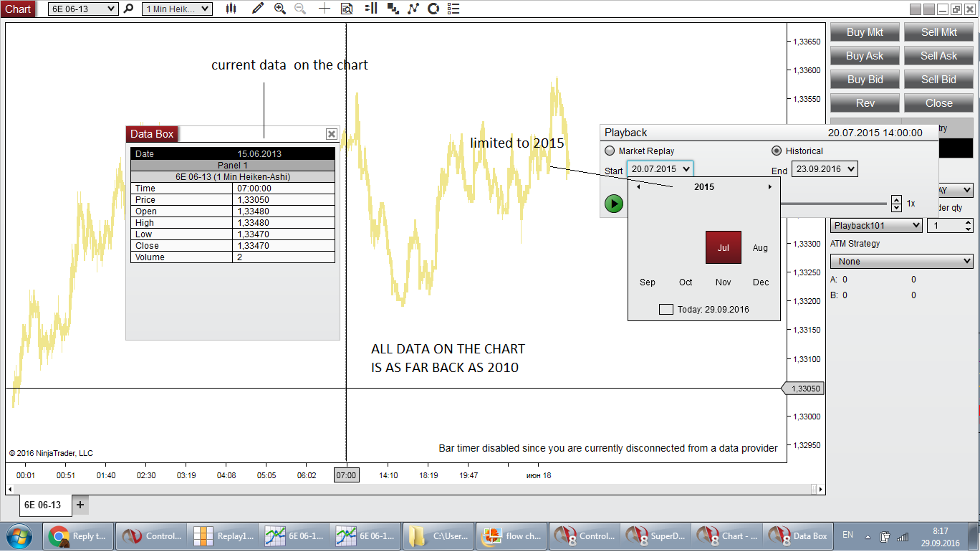This screenshot has height=552, width=980.
Task: Open the Replay1 taskbar item
Action: point(224,536)
